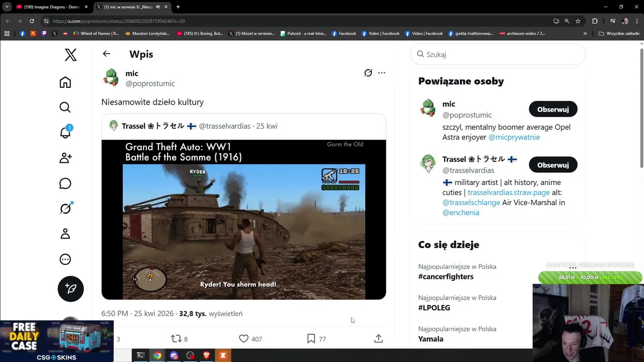Click the compose post feather button
The height and width of the screenshot is (362, 644).
click(x=70, y=289)
